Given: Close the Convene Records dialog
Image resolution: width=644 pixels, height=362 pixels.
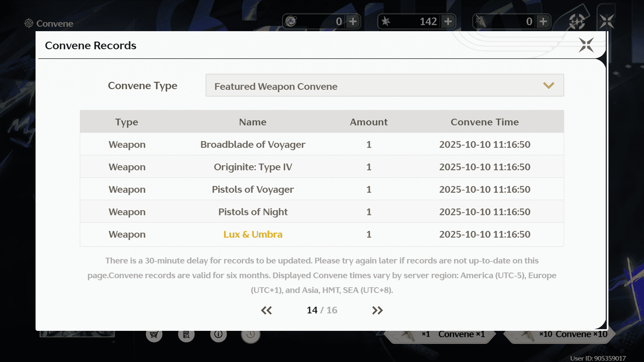Looking at the screenshot, I should pos(586,45).
